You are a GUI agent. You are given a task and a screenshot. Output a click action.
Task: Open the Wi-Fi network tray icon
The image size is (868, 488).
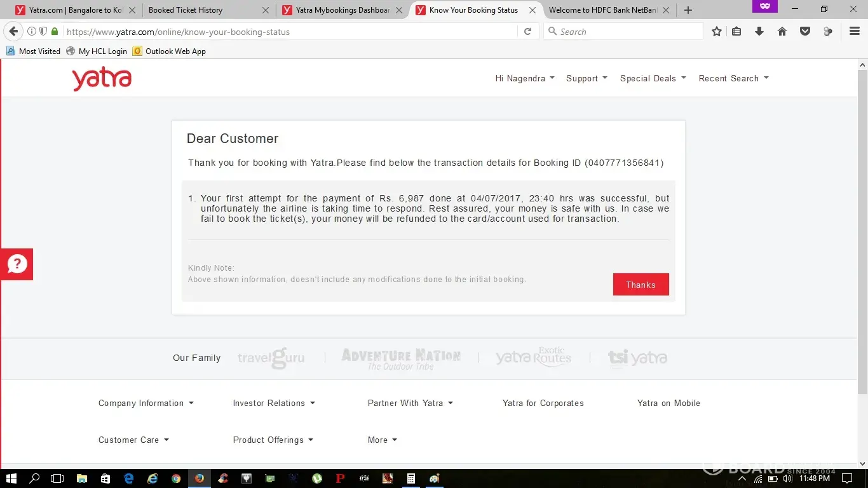pos(758,478)
